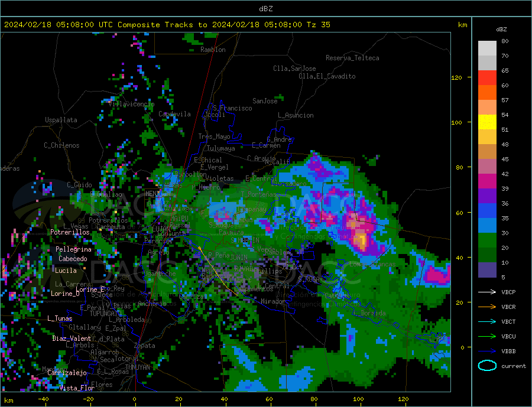Click the Capdevila place label

click(174, 114)
